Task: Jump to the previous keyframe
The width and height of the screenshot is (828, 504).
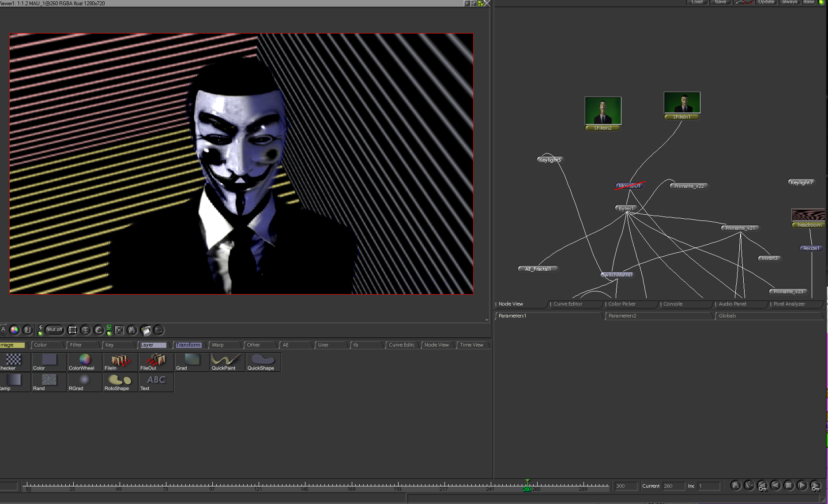Action: click(762, 485)
